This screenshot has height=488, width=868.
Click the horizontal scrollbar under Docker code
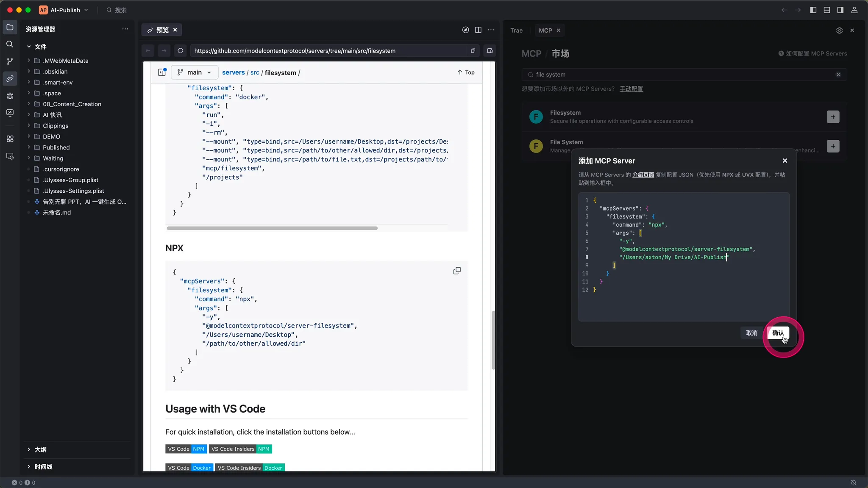click(272, 228)
